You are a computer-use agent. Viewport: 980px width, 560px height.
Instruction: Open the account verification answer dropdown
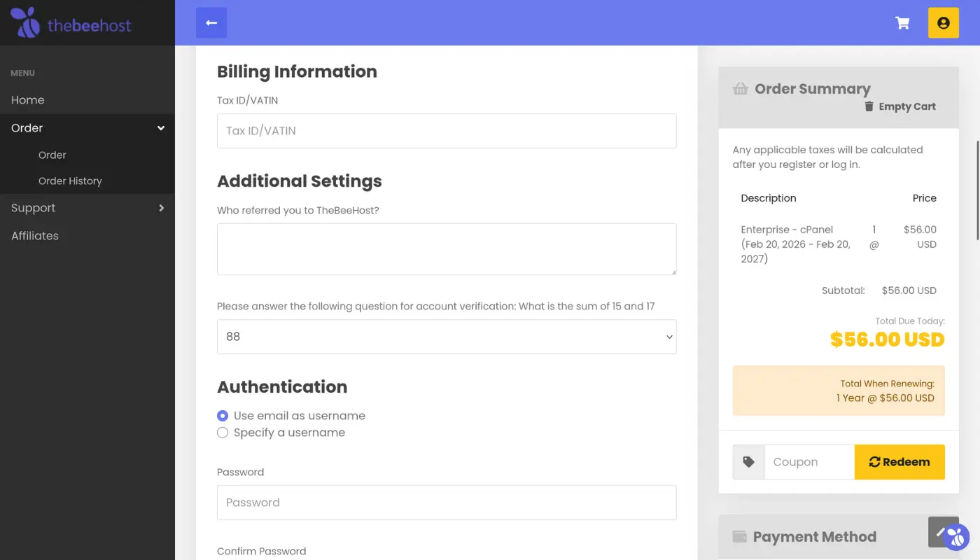(x=447, y=337)
